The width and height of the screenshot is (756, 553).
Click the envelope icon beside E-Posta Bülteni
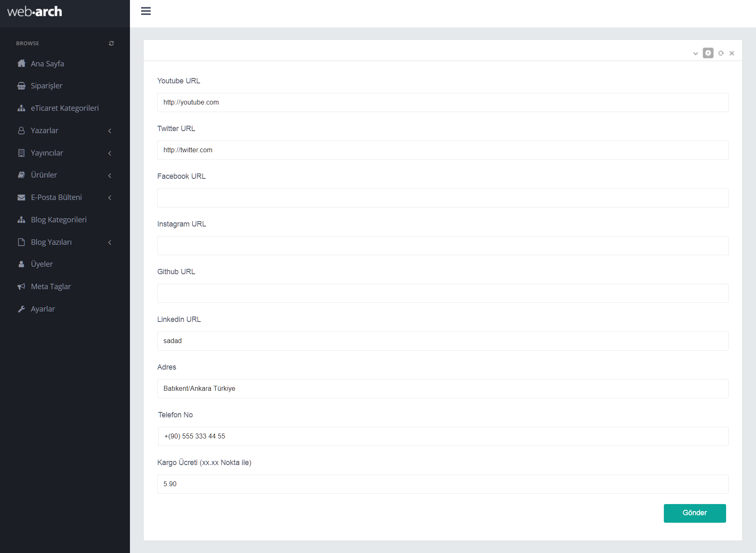coord(22,197)
